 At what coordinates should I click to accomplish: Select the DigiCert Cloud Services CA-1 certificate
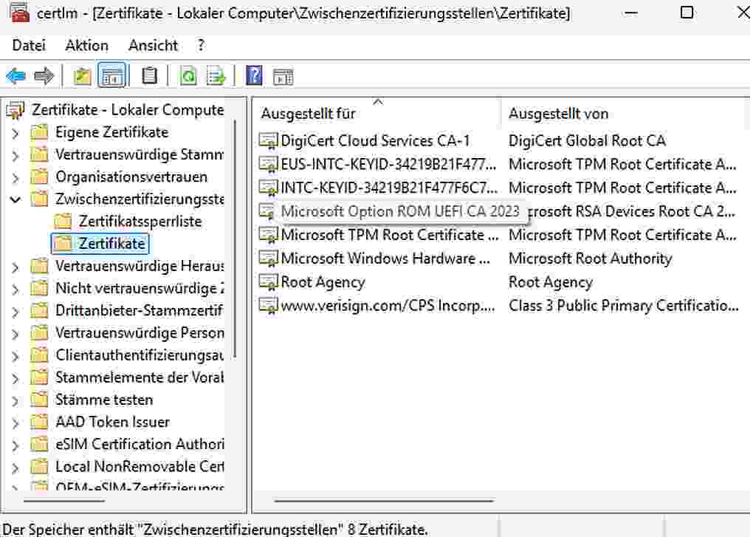pos(375,140)
